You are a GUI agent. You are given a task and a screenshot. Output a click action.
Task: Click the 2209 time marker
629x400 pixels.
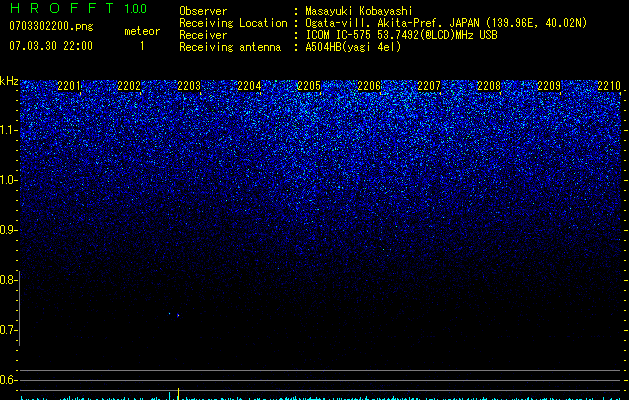tap(549, 86)
